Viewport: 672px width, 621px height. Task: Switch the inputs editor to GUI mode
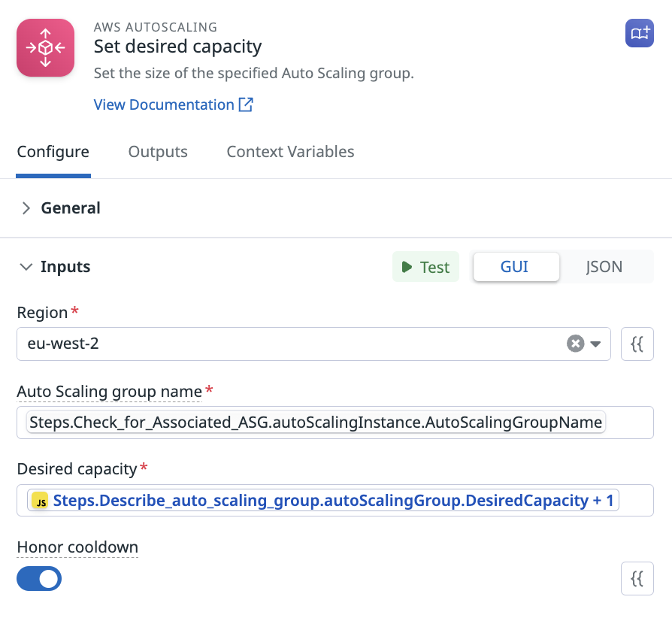(516, 267)
